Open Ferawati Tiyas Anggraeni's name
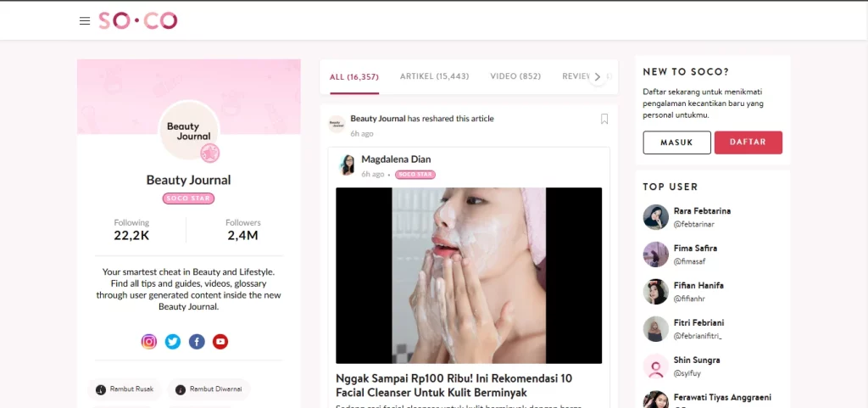The image size is (868, 408). pos(722,398)
